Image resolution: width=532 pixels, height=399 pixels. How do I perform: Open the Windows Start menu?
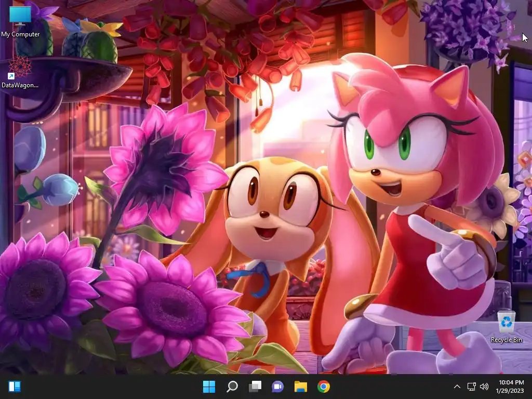(x=209, y=387)
